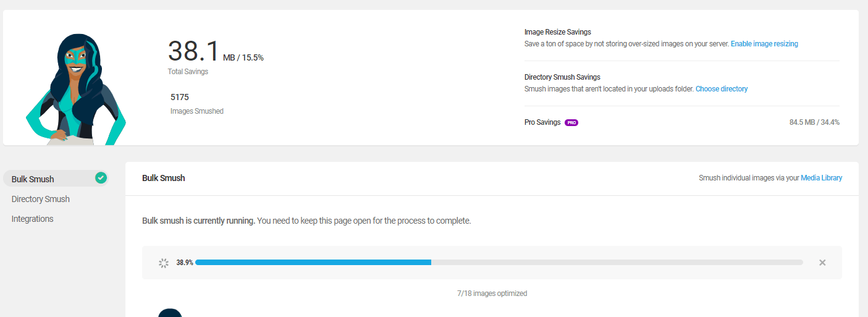Click the blue bulk smush progress bar
Viewport: 868px width, 317px height.
[313, 263]
